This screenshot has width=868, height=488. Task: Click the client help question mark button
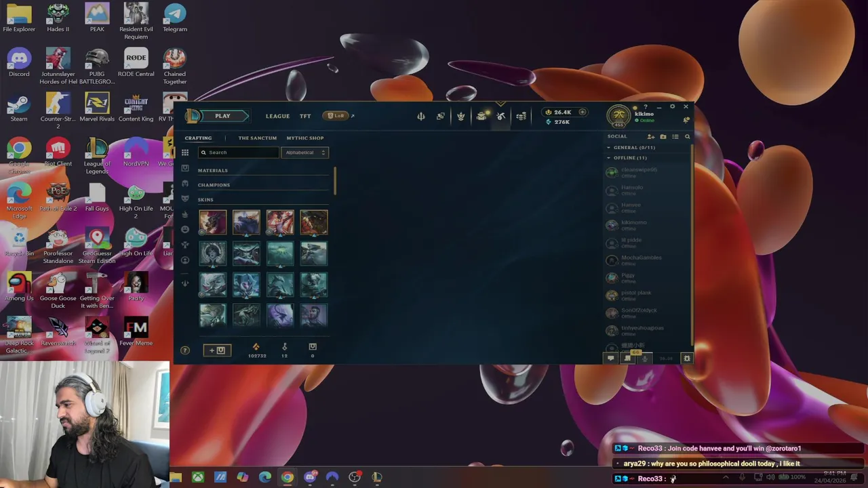[x=646, y=106]
